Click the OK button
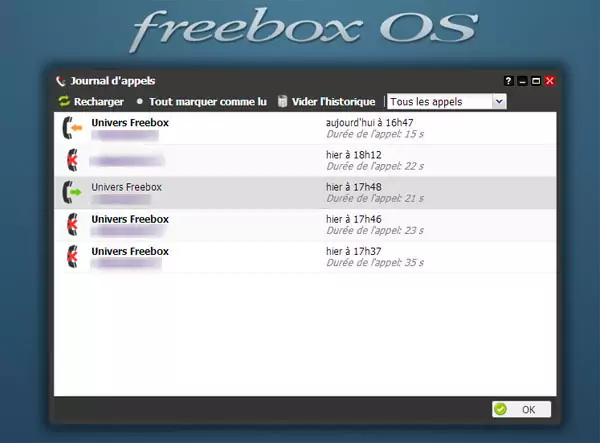This screenshot has height=443, width=600. (x=522, y=409)
